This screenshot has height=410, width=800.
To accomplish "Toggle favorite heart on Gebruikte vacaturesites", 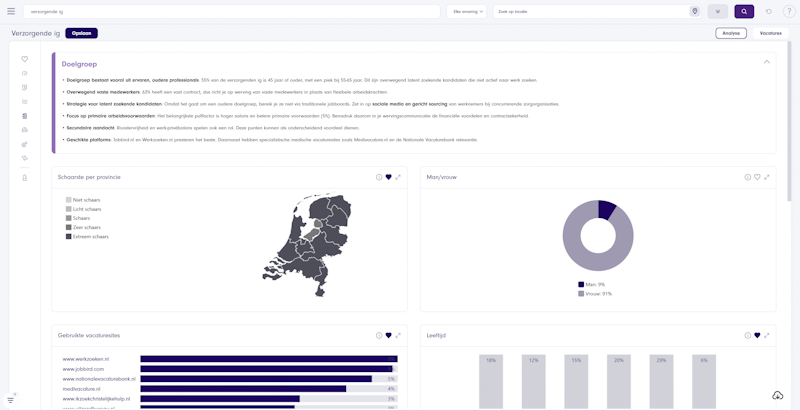I will point(388,336).
